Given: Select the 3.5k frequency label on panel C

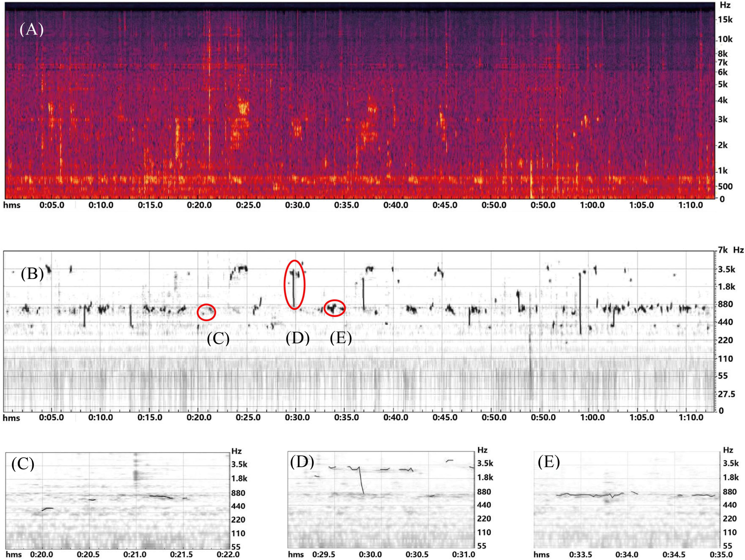Looking at the screenshot, I should (x=239, y=465).
